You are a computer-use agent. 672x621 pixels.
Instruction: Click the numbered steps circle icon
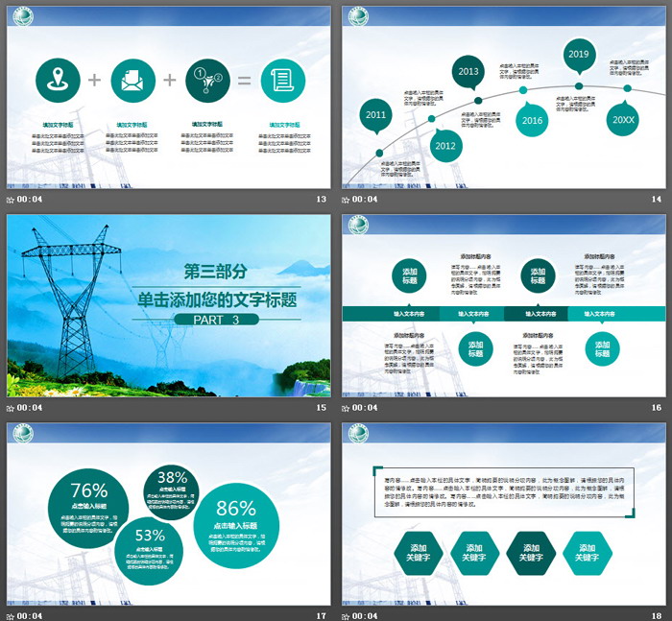[208, 81]
